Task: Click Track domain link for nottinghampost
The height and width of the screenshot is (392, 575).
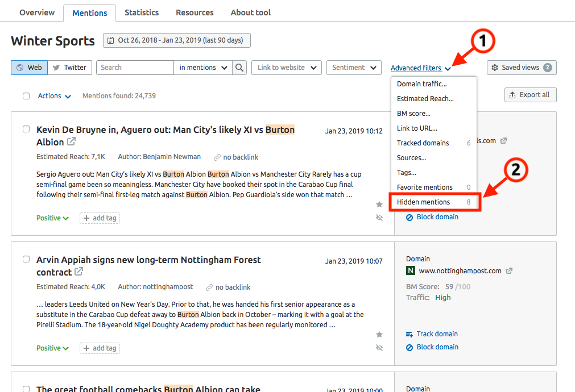Action: 437,333
